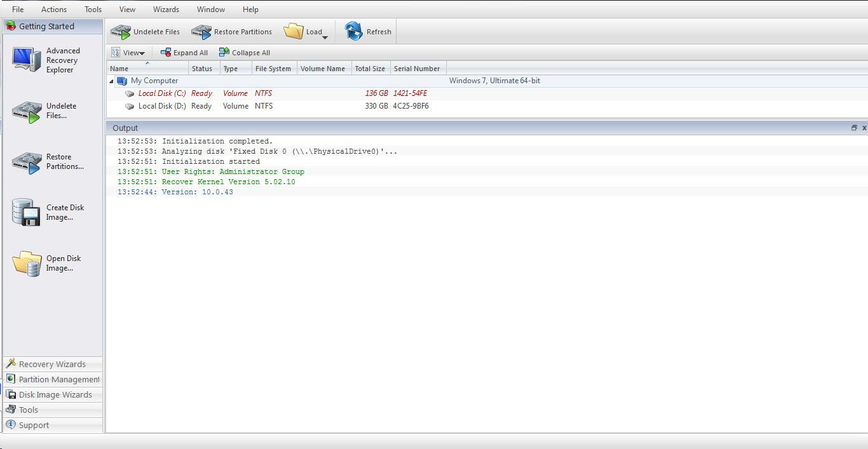Click the 330 GB size cell
The image size is (868, 449).
(376, 106)
